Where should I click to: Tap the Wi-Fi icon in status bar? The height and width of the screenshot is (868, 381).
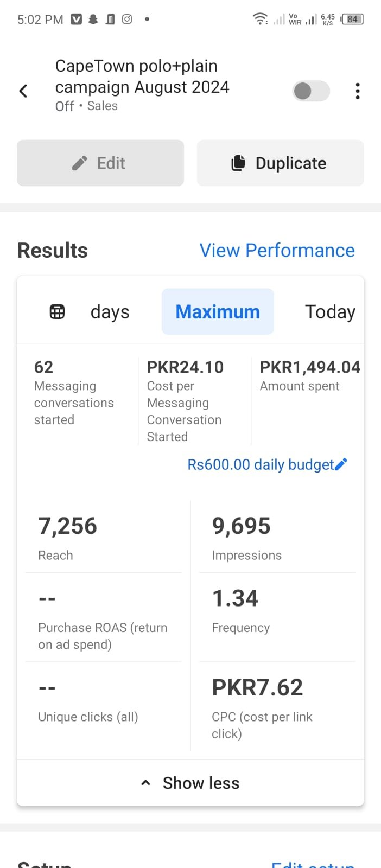[261, 20]
